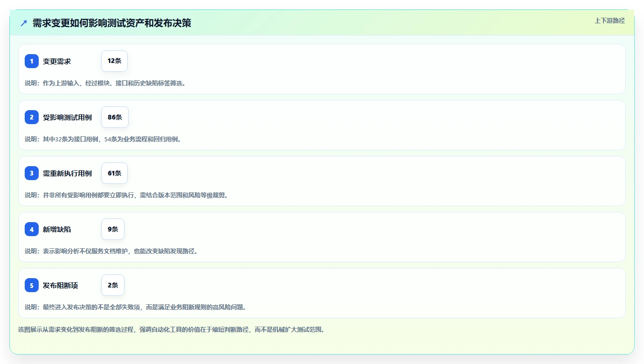Image resolution: width=644 pixels, height=364 pixels.
Task: Click step number 1 badge
Action: (x=32, y=61)
